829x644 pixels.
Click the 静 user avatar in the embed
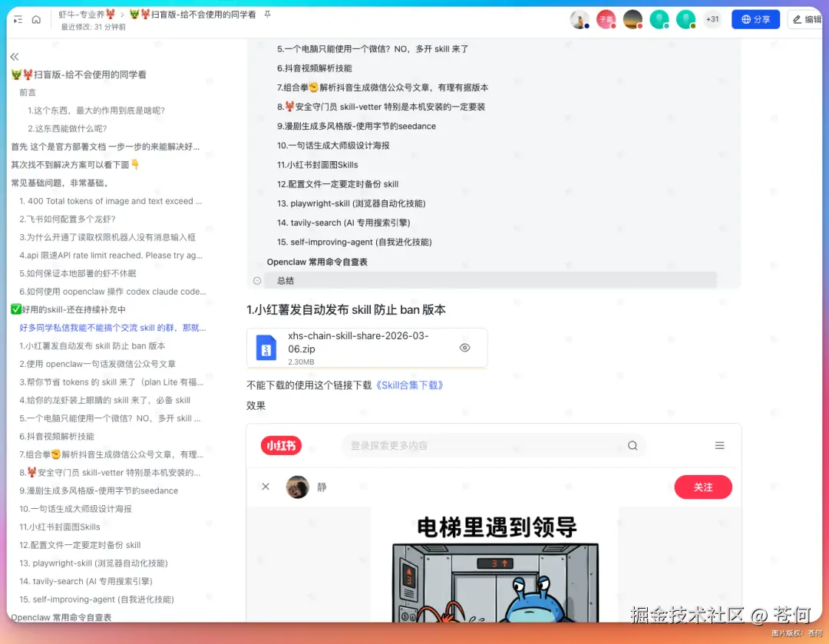(297, 487)
